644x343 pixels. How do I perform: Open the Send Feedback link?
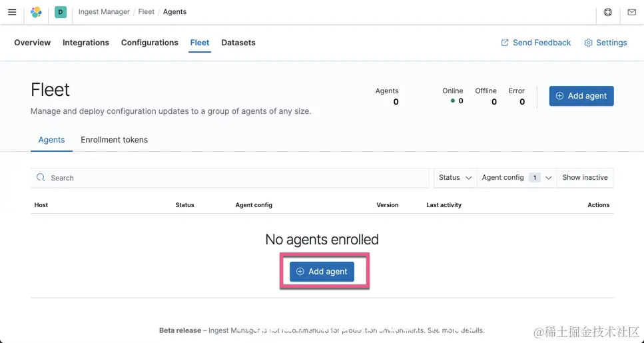(536, 43)
